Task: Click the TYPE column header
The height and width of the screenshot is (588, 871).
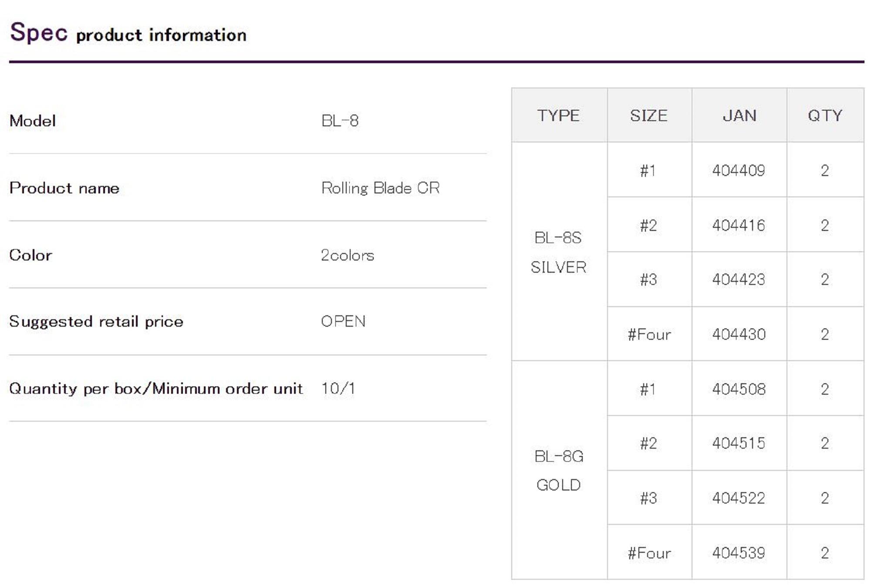Action: (x=558, y=115)
